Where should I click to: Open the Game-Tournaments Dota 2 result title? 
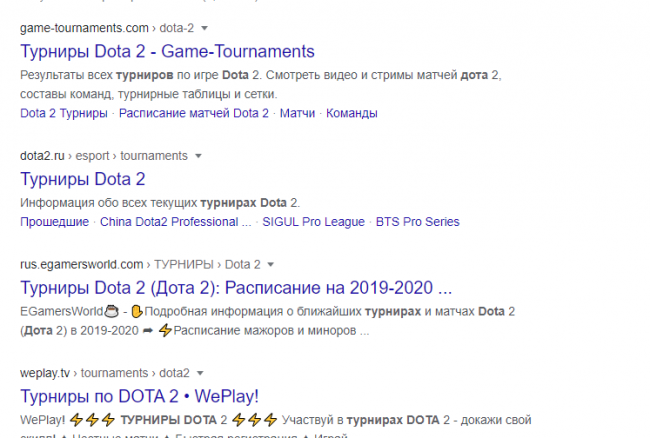[167, 51]
